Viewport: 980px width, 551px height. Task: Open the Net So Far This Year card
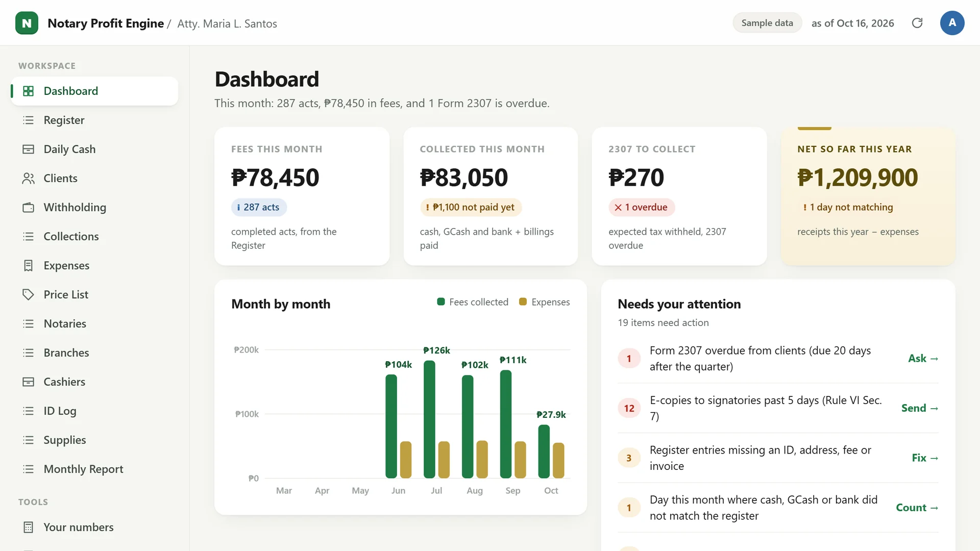[868, 196]
